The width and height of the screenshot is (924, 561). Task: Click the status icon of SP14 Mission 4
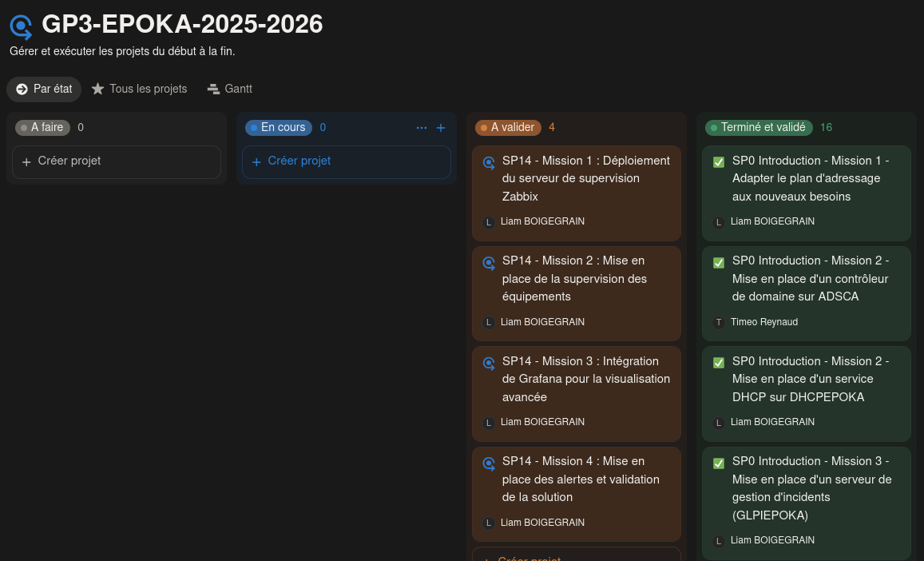click(489, 463)
